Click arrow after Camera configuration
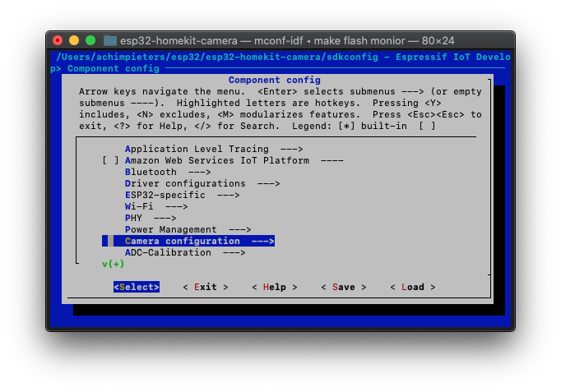 pyautogui.click(x=263, y=241)
